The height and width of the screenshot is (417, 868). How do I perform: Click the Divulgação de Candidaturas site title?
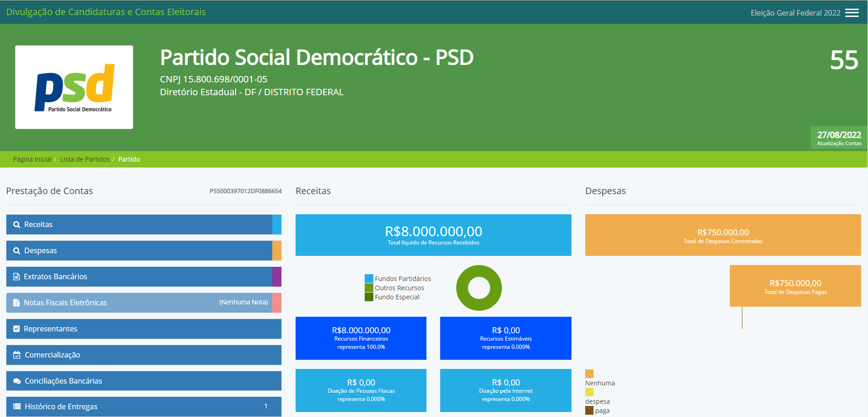pos(106,12)
